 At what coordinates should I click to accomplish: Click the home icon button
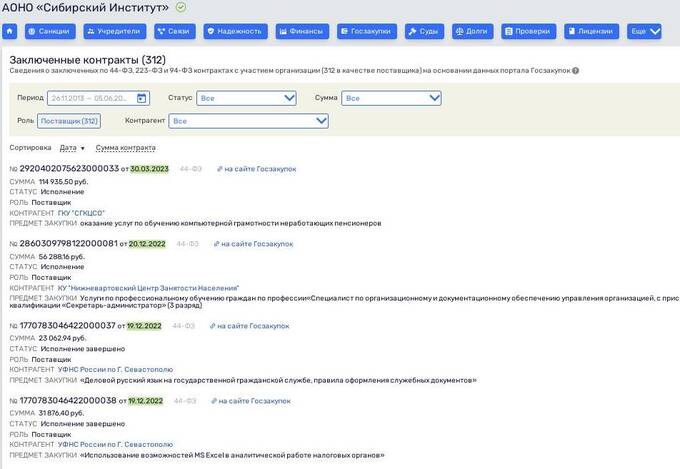point(11,32)
